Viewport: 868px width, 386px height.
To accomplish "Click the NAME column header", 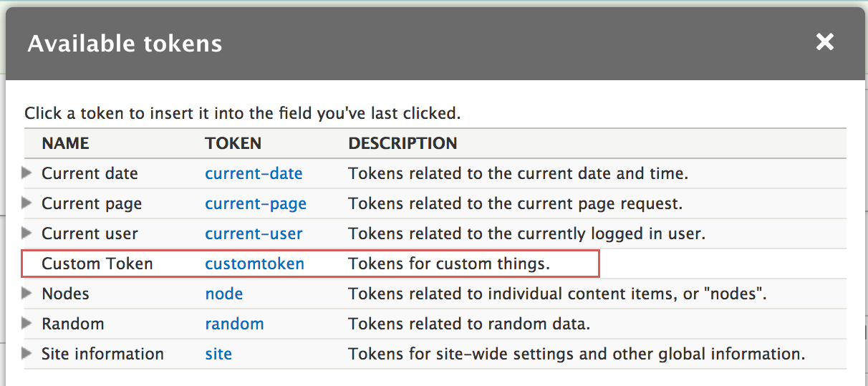I will [65, 143].
